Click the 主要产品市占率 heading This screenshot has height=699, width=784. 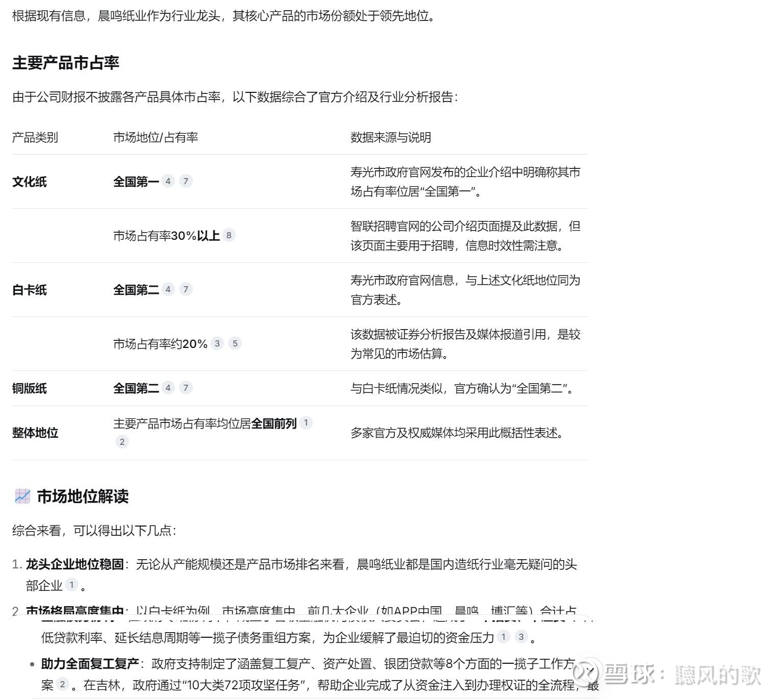coord(66,63)
